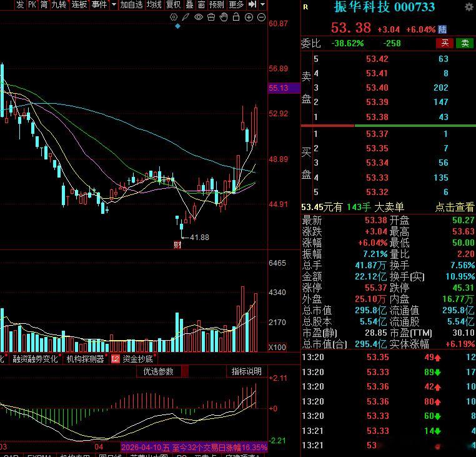Click the 叠 overlay item
This screenshot has width=476, height=457.
(189, 4)
